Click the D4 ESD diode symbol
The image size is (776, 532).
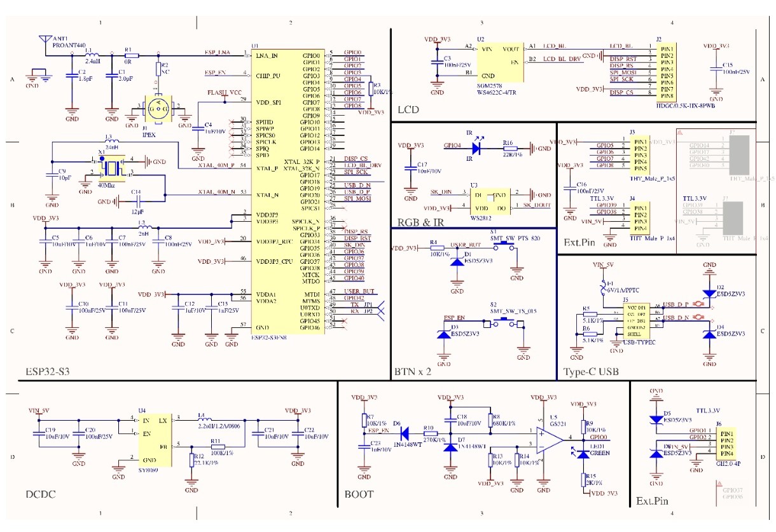coord(710,334)
